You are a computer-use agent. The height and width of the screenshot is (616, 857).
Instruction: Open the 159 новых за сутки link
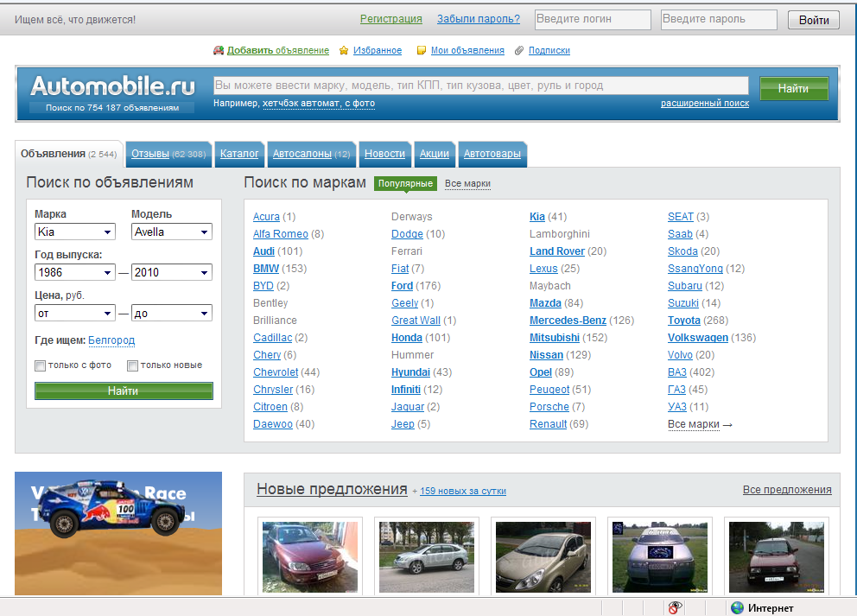pos(462,491)
